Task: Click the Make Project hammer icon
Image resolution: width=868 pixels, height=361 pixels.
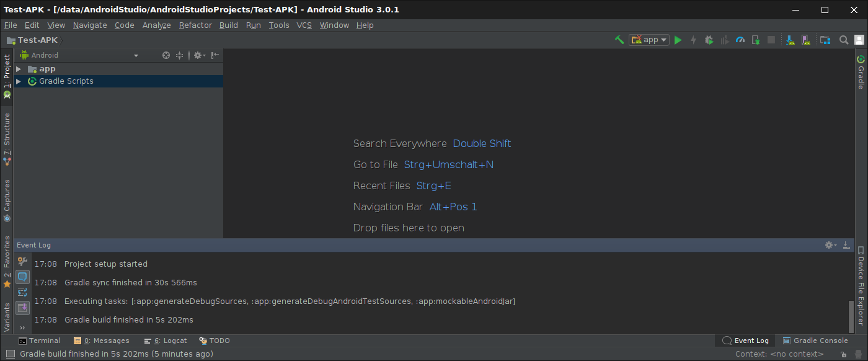Action: click(619, 40)
